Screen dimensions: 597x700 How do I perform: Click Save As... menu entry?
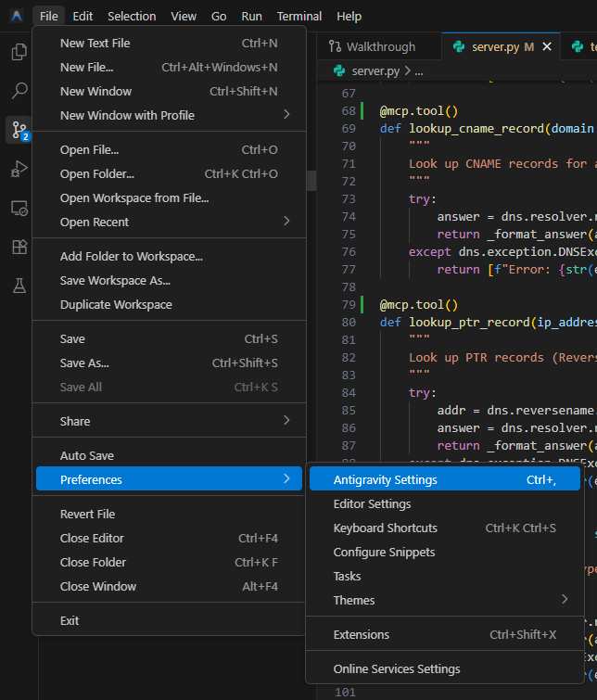point(84,363)
